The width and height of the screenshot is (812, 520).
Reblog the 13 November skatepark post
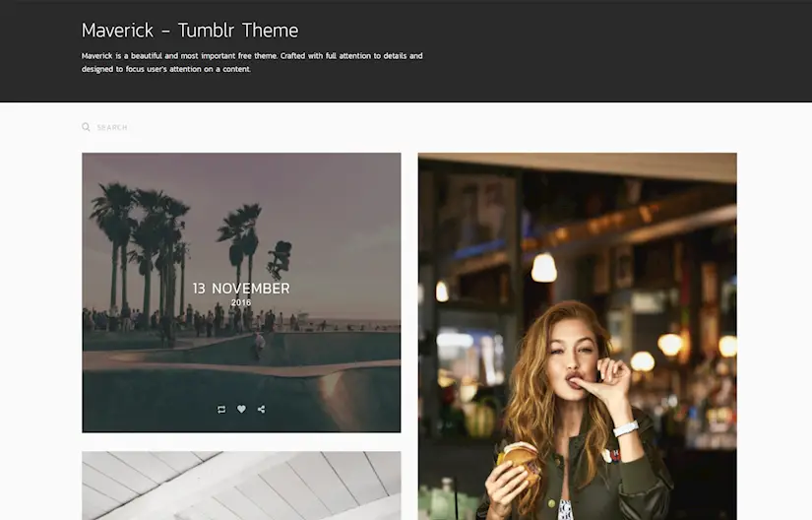(x=221, y=409)
